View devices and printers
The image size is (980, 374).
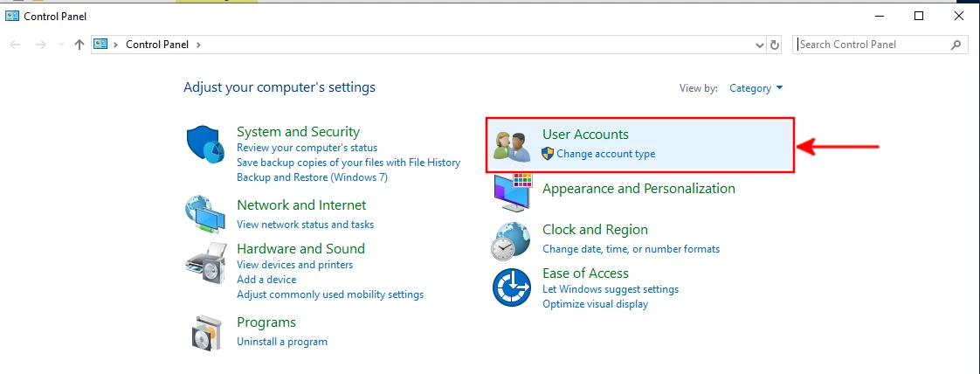(295, 265)
